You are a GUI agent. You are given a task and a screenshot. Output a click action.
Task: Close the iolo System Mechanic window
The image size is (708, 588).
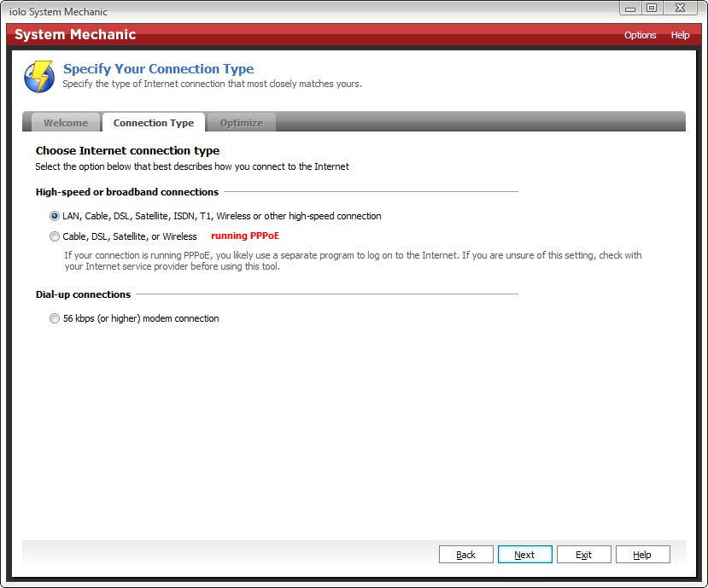coord(681,9)
